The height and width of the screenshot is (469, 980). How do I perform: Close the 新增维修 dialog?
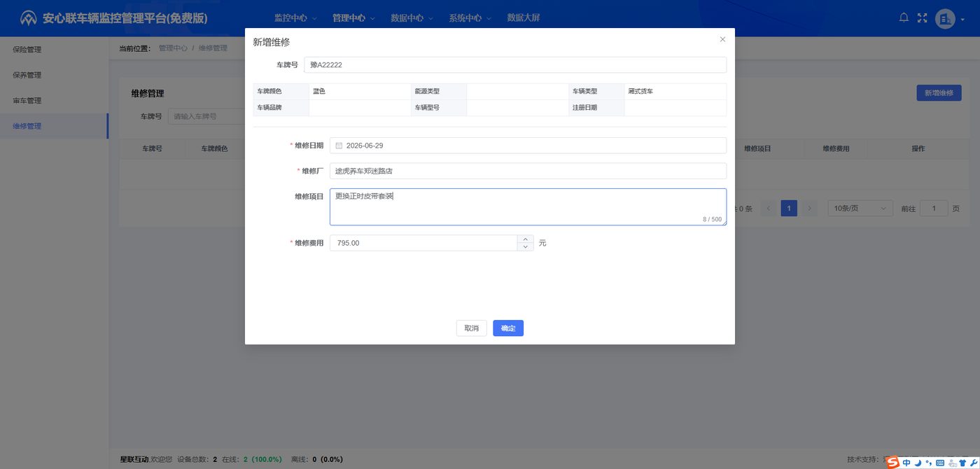pos(722,40)
